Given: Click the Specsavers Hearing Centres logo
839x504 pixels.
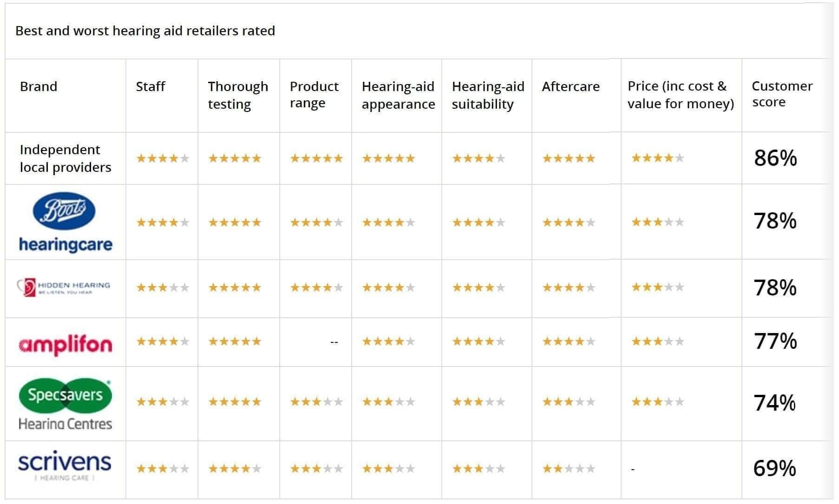Looking at the screenshot, I should coord(65,404).
